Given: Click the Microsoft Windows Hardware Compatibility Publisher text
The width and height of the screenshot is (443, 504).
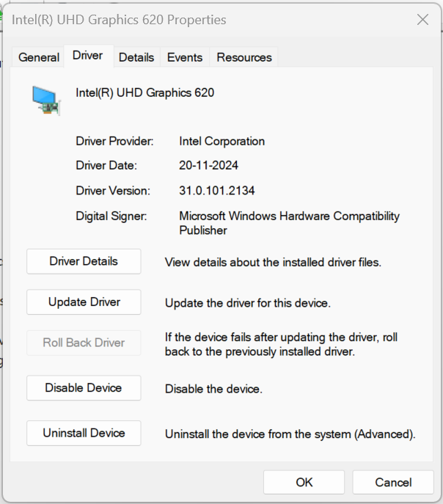Looking at the screenshot, I should click(289, 223).
